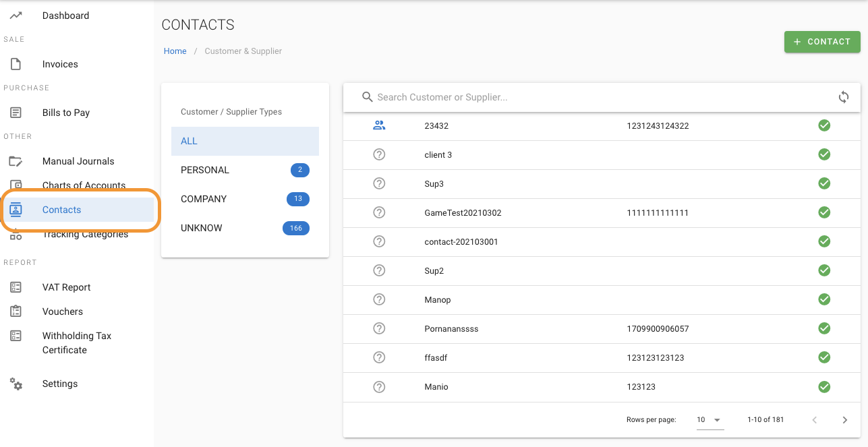Filter contacts by ALL types
This screenshot has height=447, width=868.
tap(245, 141)
